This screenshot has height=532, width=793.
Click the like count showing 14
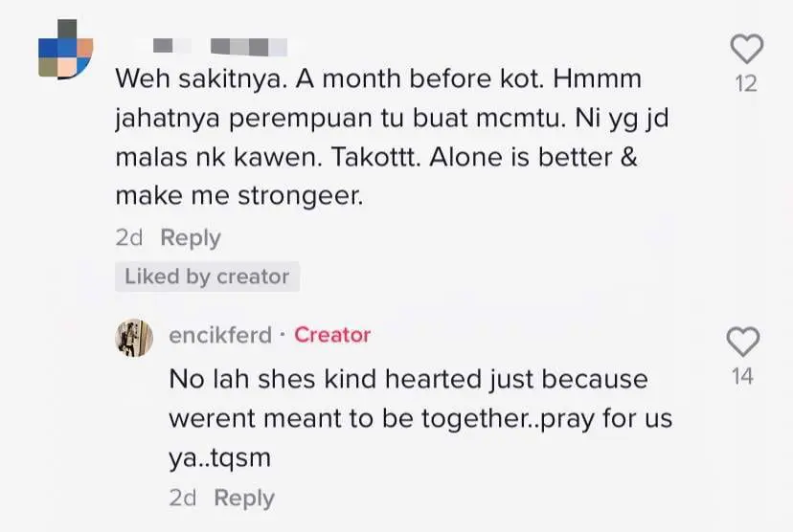(743, 376)
